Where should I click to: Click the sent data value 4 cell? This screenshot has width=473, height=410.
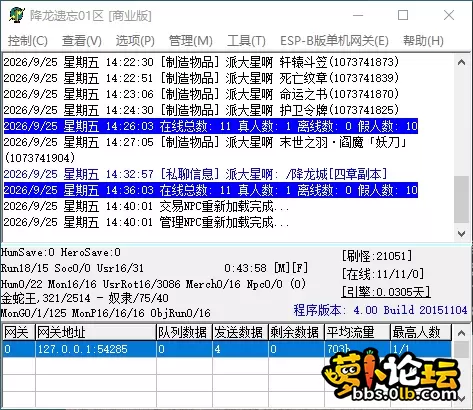point(240,349)
